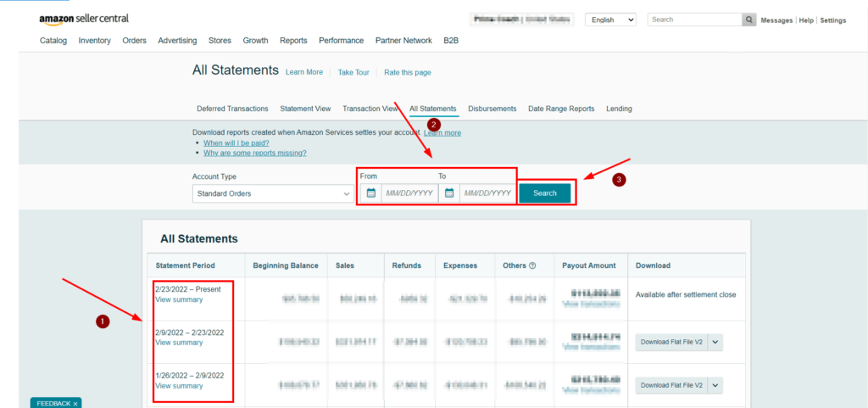The image size is (868, 408).
Task: Open the Orders menu
Action: 135,41
